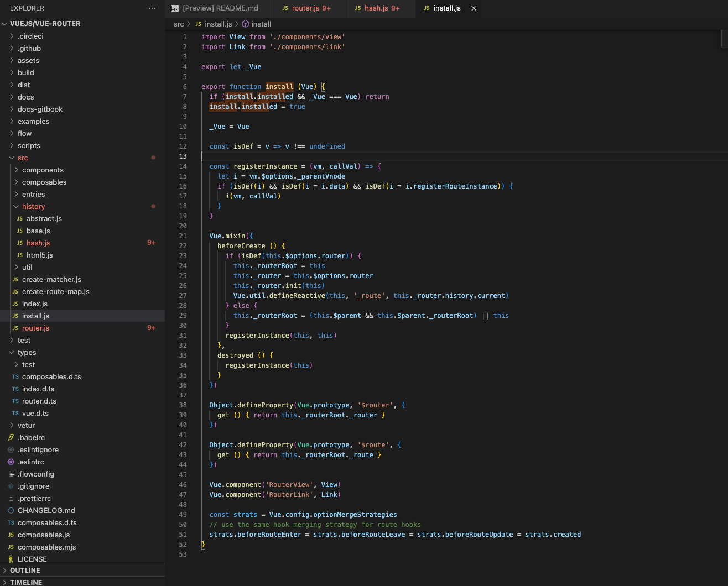Click the license icon of LICENSE file

pos(11,559)
